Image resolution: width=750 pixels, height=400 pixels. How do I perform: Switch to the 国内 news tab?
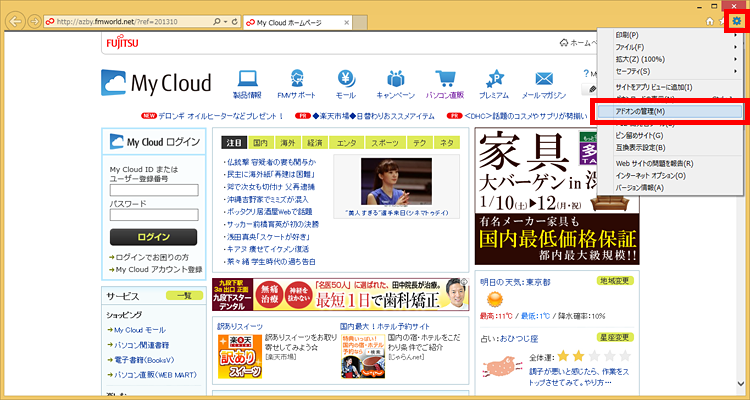click(x=261, y=143)
